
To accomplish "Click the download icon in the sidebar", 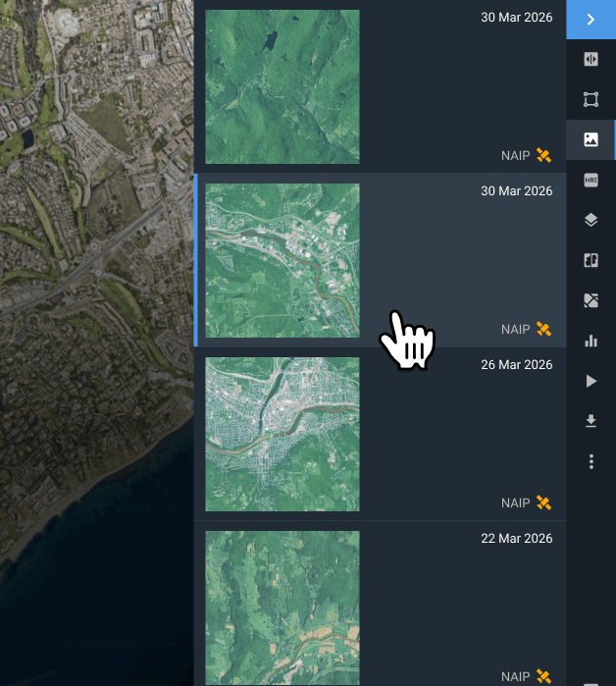I will [590, 421].
